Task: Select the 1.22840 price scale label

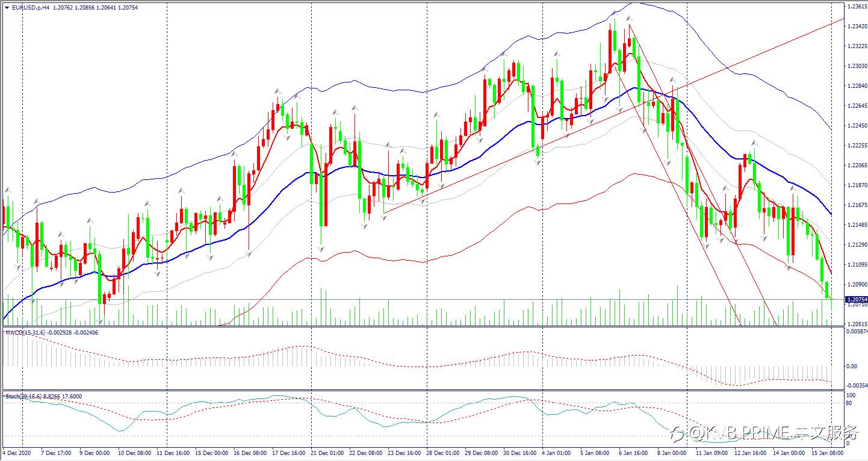Action: click(x=857, y=86)
